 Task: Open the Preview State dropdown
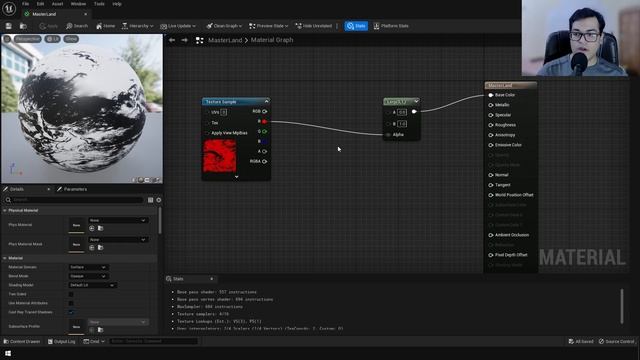pyautogui.click(x=269, y=26)
